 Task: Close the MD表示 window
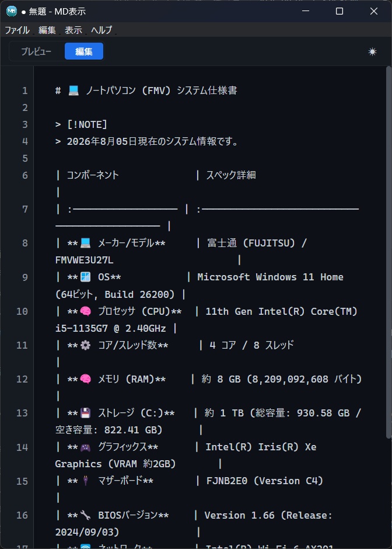click(374, 11)
